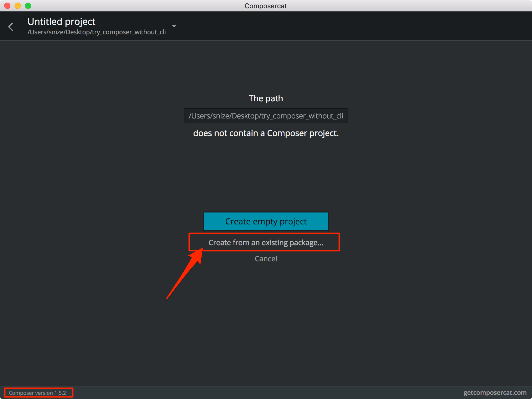The image size is (532, 399).
Task: Click the Composercat window title
Action: tap(265, 6)
